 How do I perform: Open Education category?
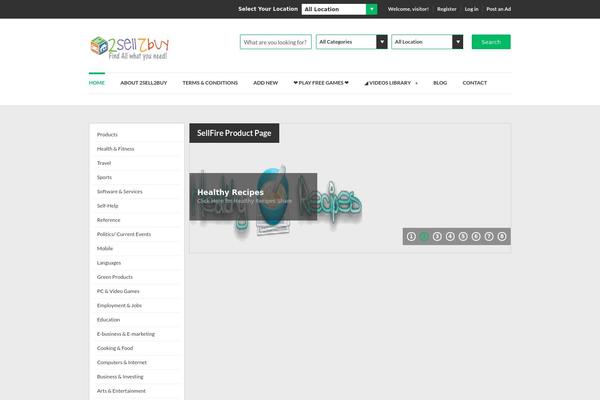click(108, 320)
